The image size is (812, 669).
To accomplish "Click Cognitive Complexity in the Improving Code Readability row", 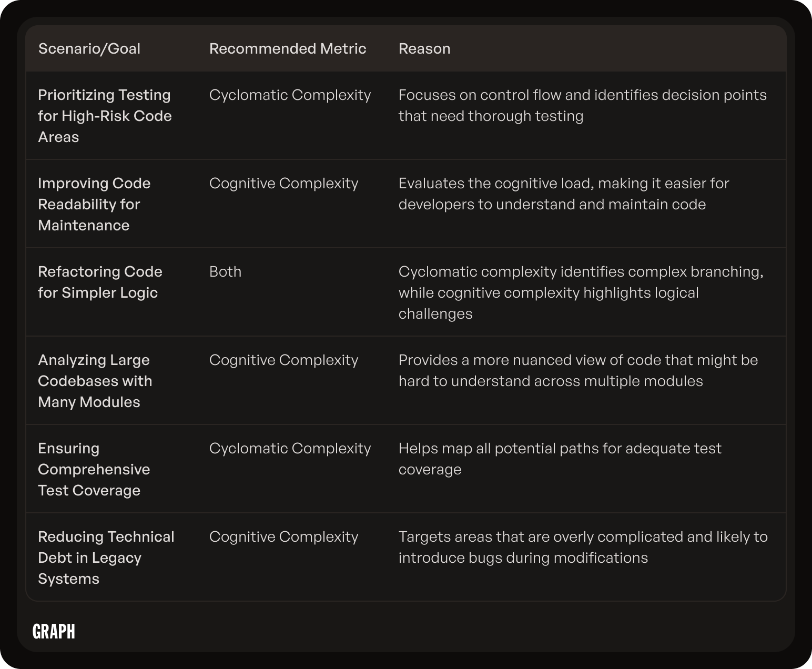I will (284, 184).
